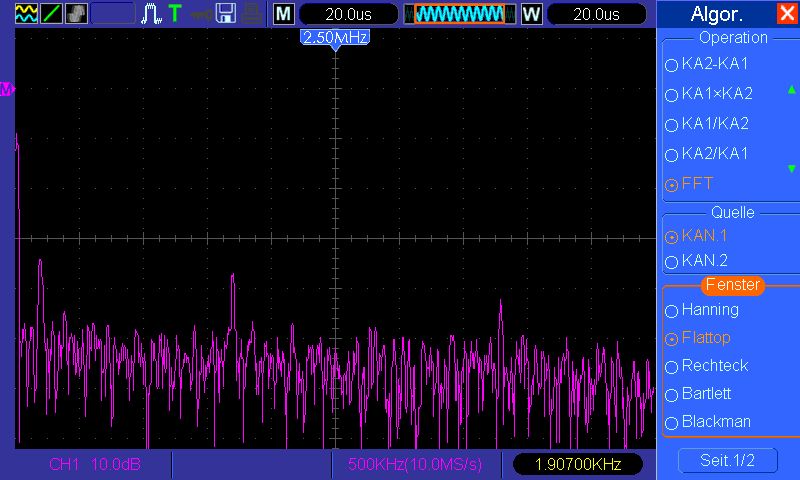This screenshot has height=480, width=800.
Task: Select the Flattop window
Action: 698,338
